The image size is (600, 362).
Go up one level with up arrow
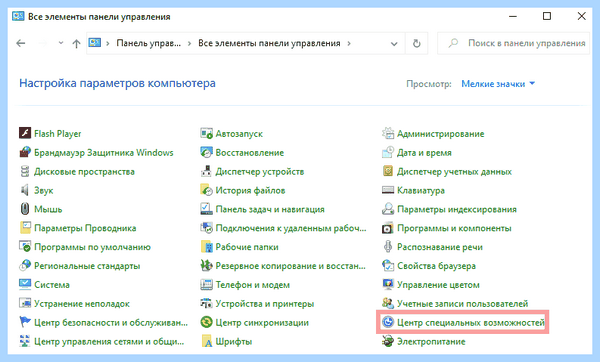coord(76,43)
